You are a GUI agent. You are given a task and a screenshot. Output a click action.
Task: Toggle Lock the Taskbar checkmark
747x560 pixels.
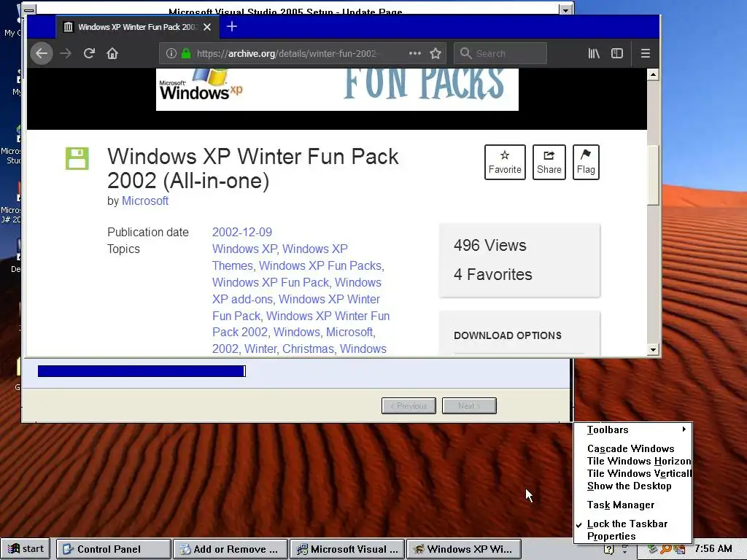coord(633,524)
